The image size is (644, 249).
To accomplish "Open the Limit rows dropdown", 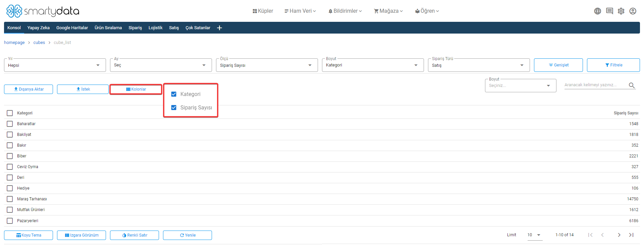I will (534, 235).
